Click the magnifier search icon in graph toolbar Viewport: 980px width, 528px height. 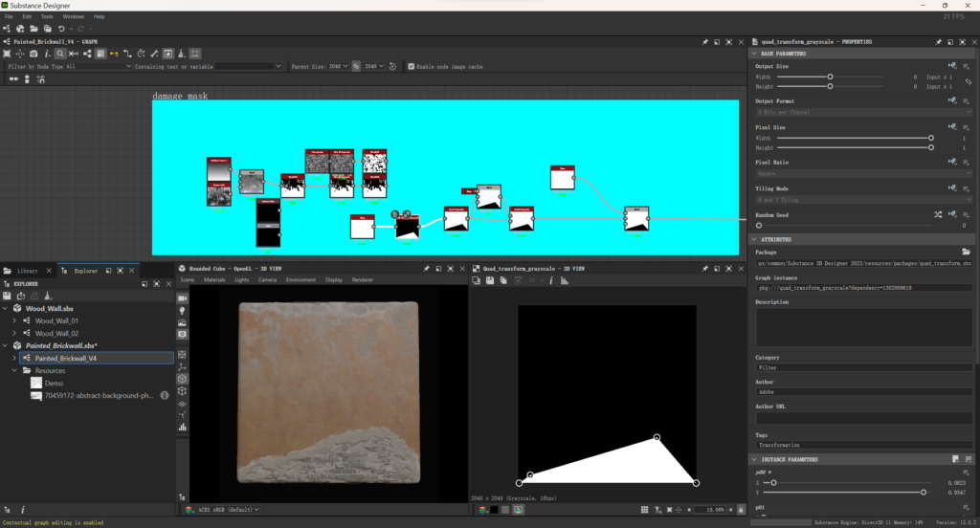[59, 54]
